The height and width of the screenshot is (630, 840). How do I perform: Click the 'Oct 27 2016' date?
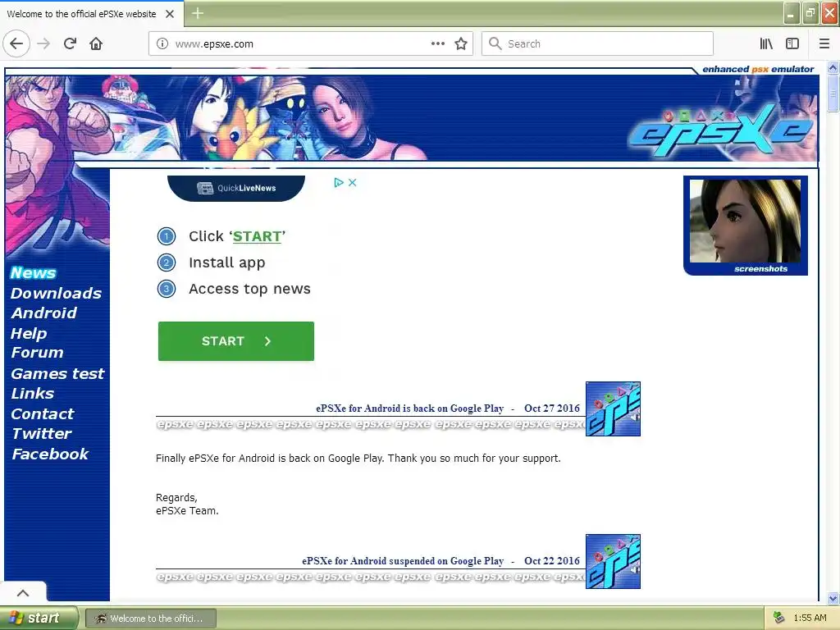tap(552, 409)
